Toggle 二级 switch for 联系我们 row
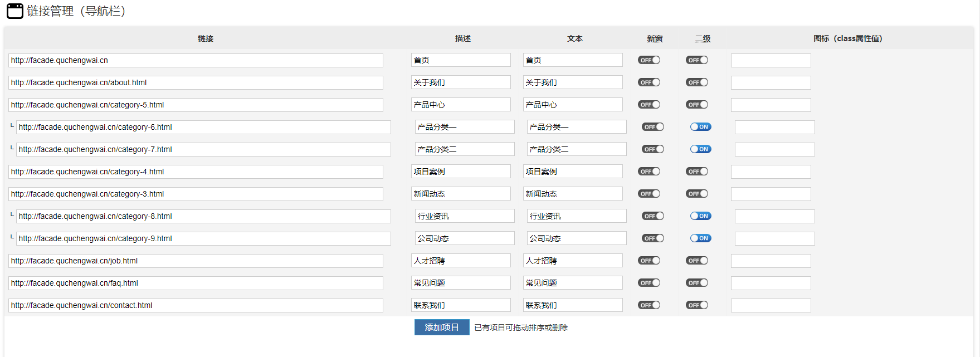 tap(697, 305)
